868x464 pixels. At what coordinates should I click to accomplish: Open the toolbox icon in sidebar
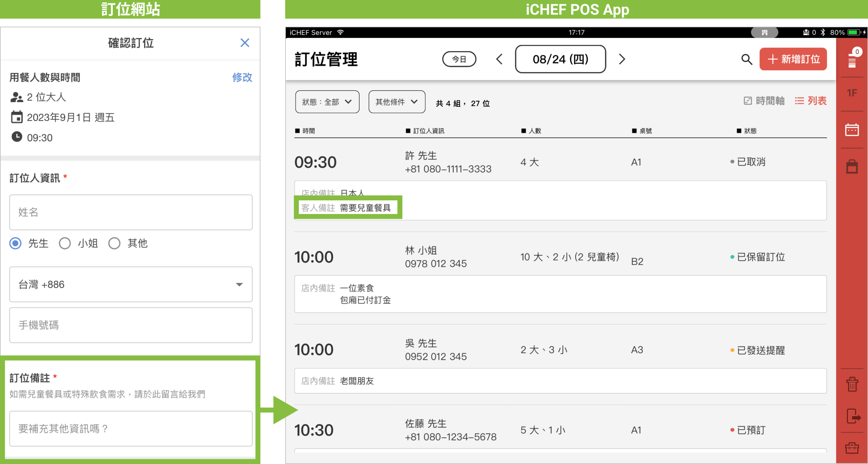coord(852,448)
